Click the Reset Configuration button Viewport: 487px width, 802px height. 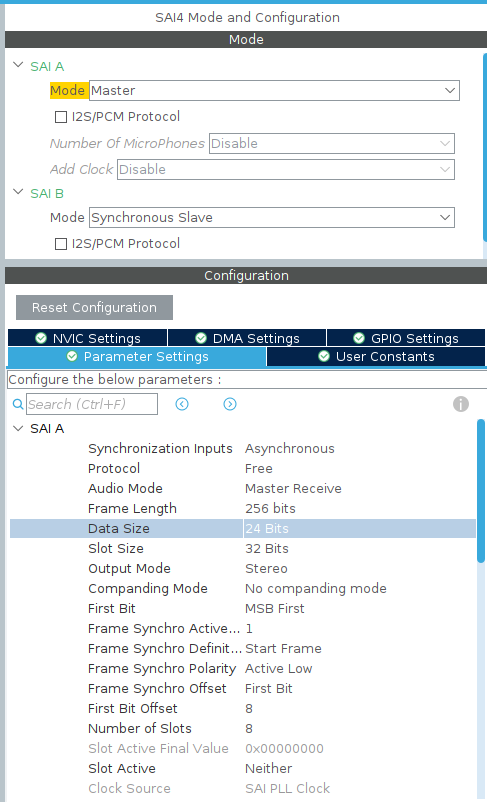click(94, 307)
